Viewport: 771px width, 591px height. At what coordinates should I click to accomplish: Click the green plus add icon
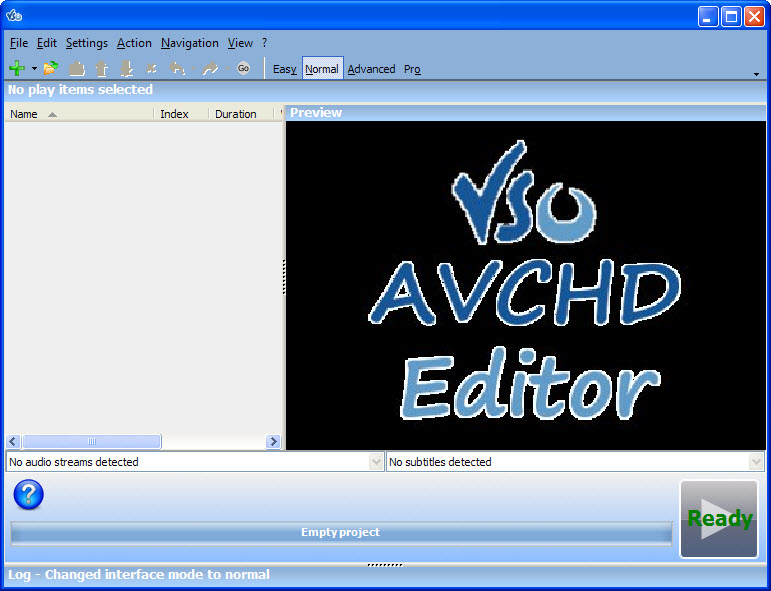(17, 68)
